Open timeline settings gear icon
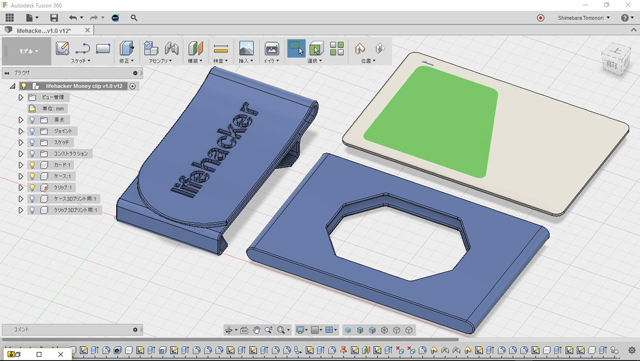This screenshot has width=640, height=361. click(x=632, y=350)
